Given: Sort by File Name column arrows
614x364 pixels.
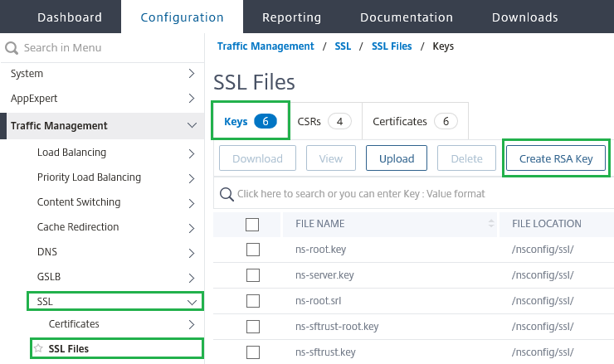Looking at the screenshot, I should tap(490, 224).
